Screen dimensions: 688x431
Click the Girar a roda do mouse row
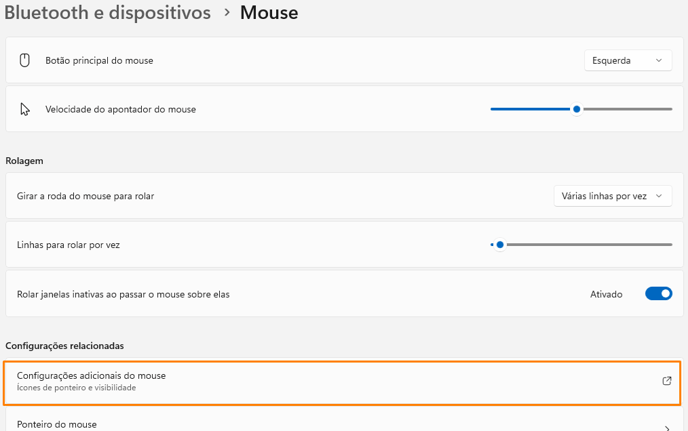[x=344, y=196]
